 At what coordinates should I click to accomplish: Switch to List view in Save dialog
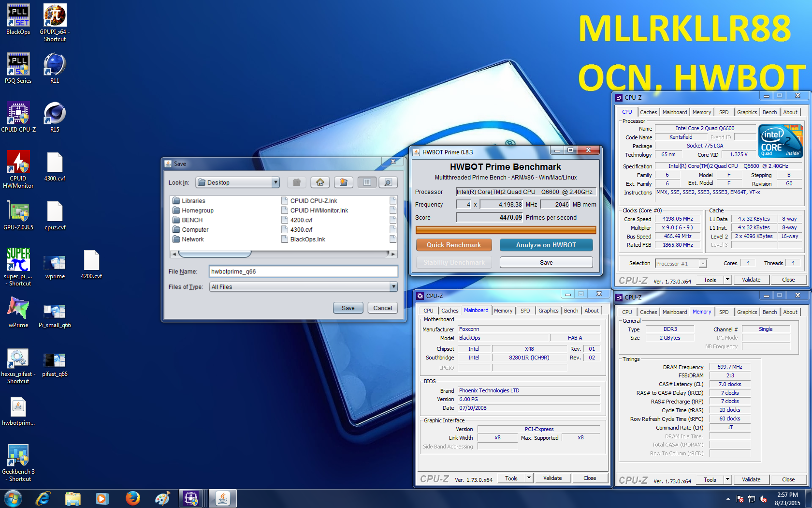367,182
